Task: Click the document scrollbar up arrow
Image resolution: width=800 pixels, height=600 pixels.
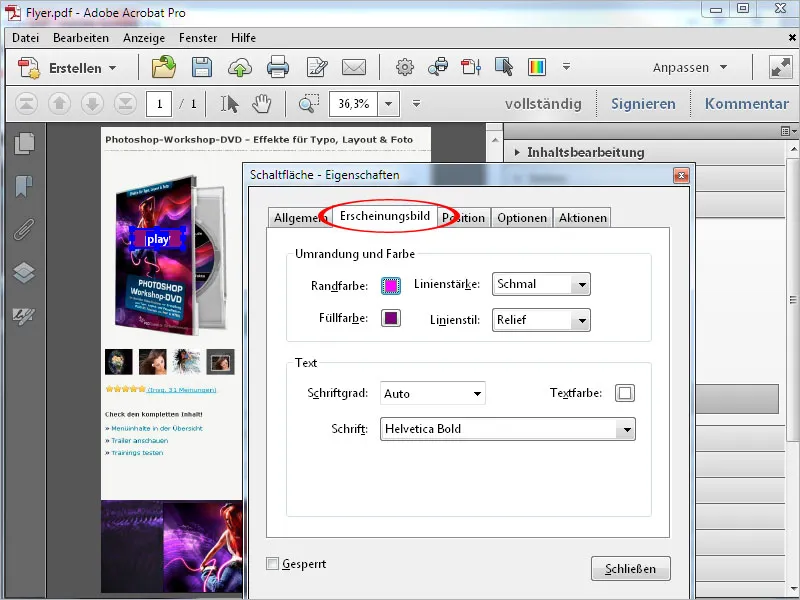Action: coord(494,139)
